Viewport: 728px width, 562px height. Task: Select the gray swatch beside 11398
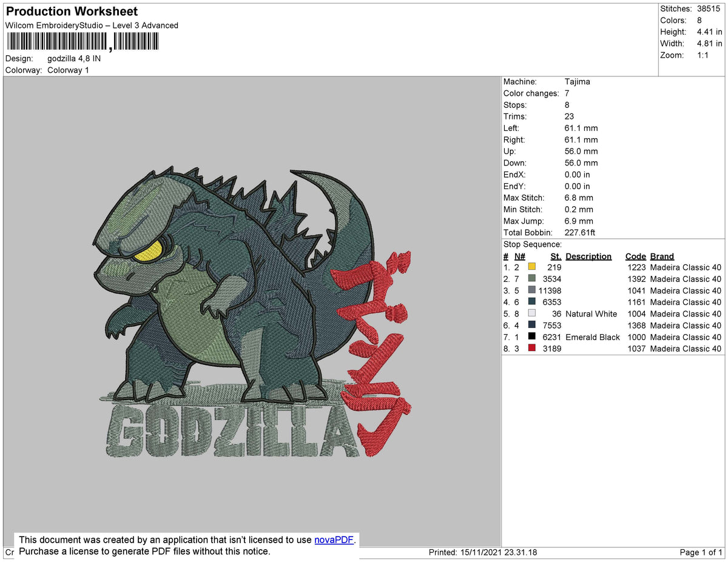[x=532, y=290]
